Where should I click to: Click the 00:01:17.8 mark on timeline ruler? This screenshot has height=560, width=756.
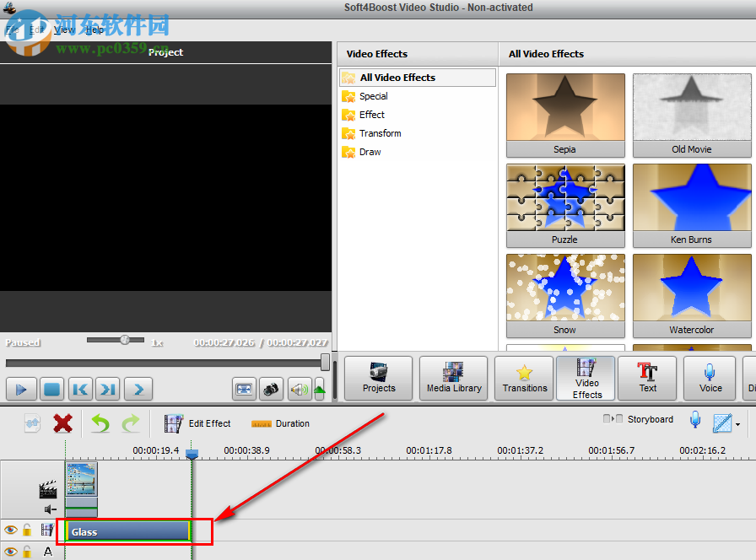[429, 450]
